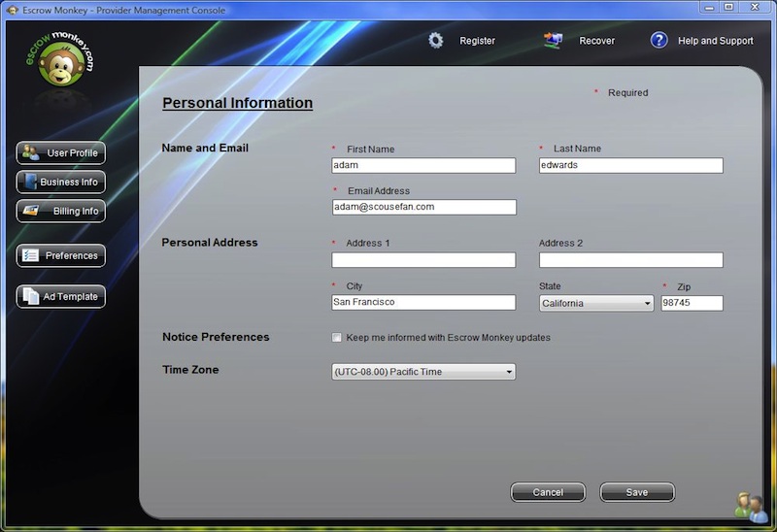777x532 pixels.
Task: Expand the Time Zone dropdown
Action: 423,372
